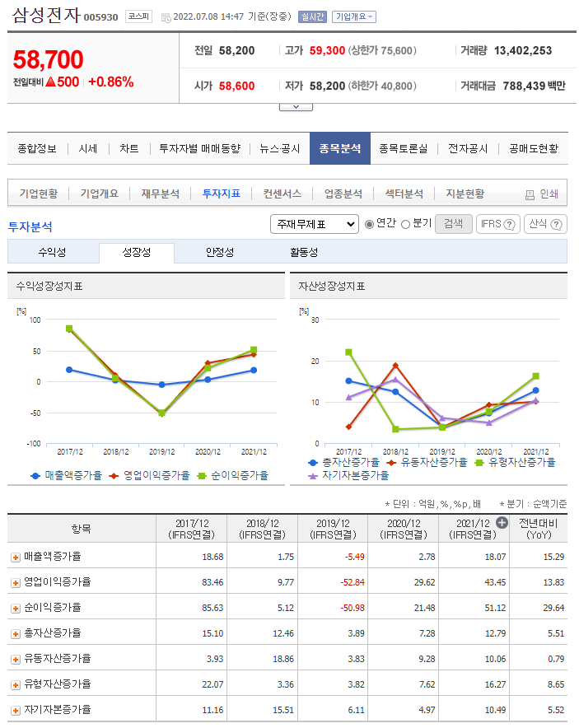Click the plus icon beside 2021/12 column header
This screenshot has width=579, height=728.
(502, 522)
